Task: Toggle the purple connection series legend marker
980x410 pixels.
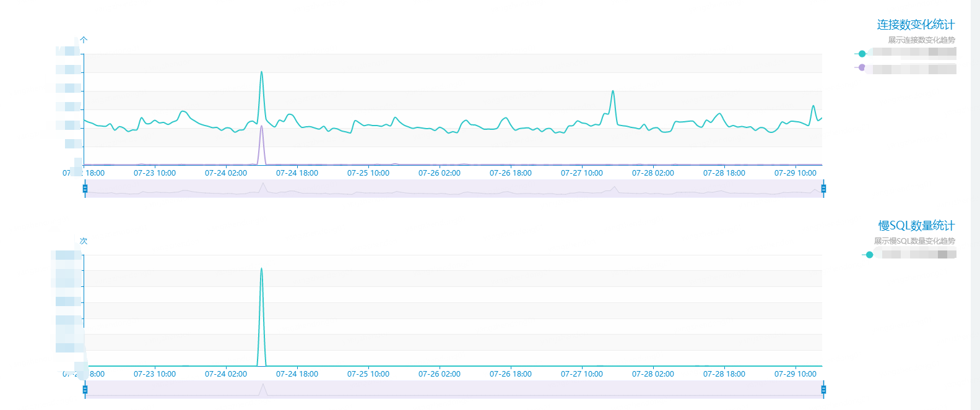Action: pyautogui.click(x=862, y=67)
